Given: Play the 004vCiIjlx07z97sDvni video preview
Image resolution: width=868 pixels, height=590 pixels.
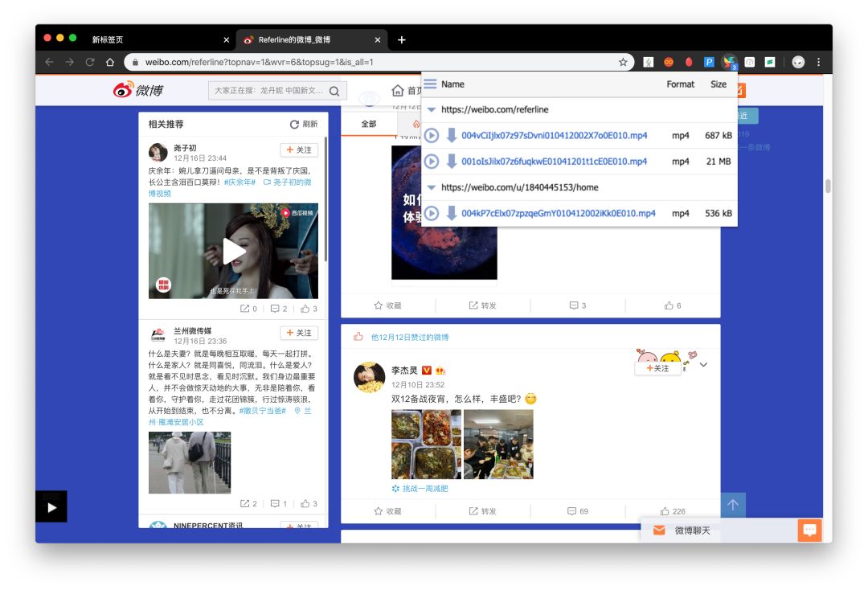Looking at the screenshot, I should (432, 136).
